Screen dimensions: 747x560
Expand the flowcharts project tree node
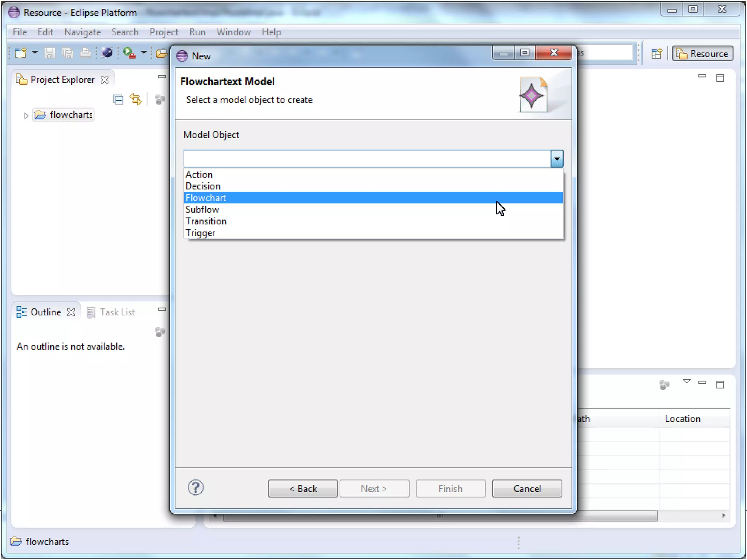coord(26,116)
